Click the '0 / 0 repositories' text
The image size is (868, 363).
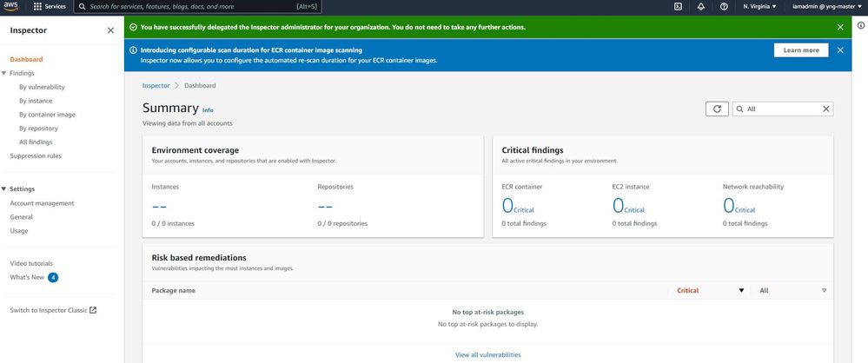pos(342,223)
